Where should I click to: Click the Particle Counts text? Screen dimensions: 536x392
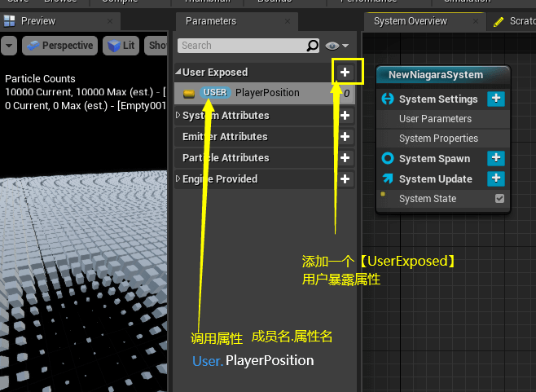point(40,79)
